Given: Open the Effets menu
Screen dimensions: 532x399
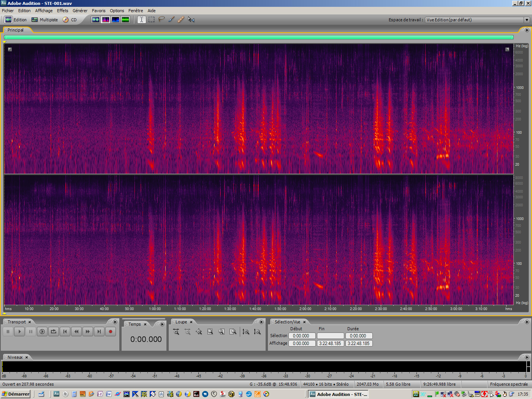Looking at the screenshot, I should [x=62, y=10].
